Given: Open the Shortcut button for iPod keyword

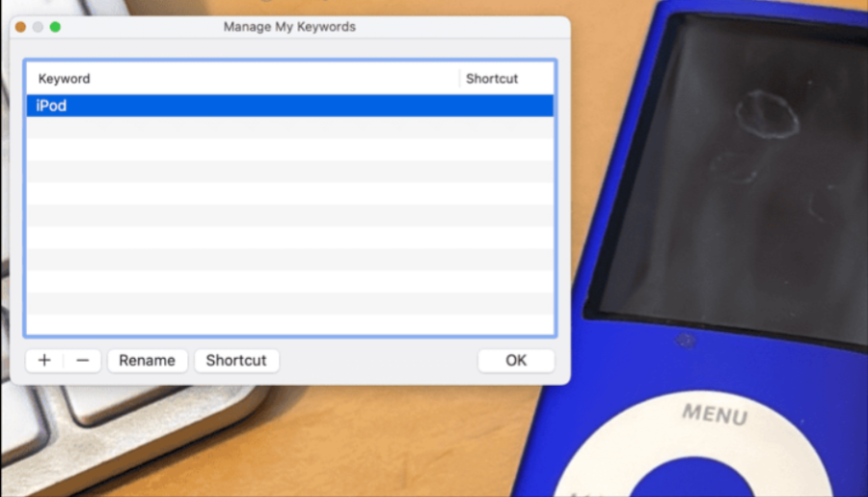Looking at the screenshot, I should [236, 361].
